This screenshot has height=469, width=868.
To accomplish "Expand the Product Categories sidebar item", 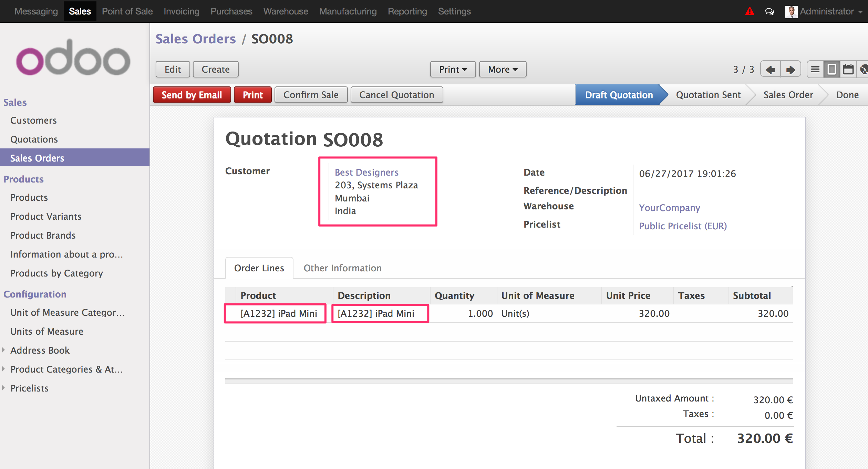I will (5, 369).
